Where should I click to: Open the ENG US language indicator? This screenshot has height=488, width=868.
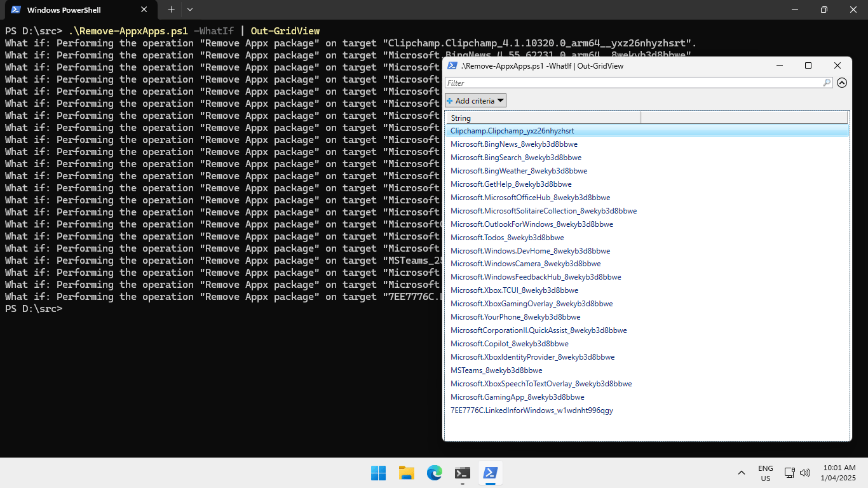(766, 473)
